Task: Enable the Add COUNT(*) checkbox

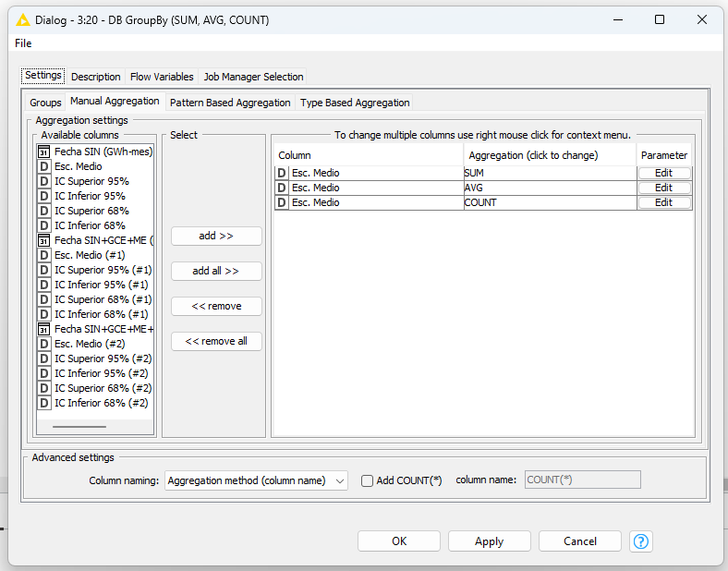Action: point(367,480)
